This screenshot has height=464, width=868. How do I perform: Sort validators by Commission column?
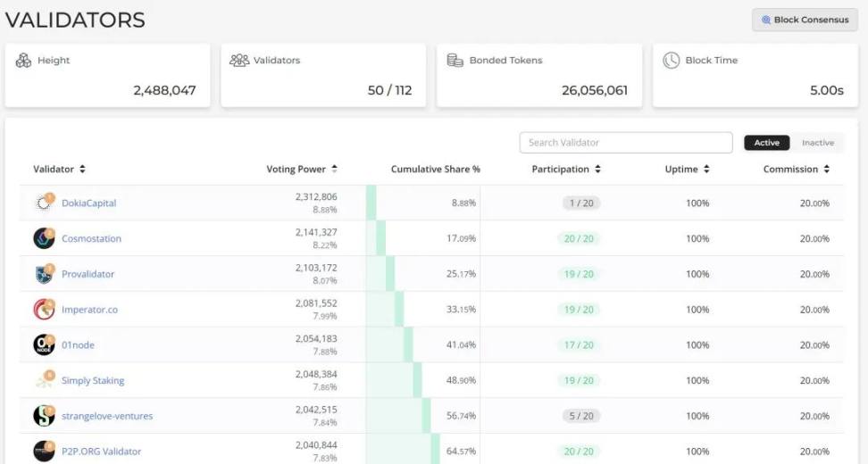coord(796,170)
